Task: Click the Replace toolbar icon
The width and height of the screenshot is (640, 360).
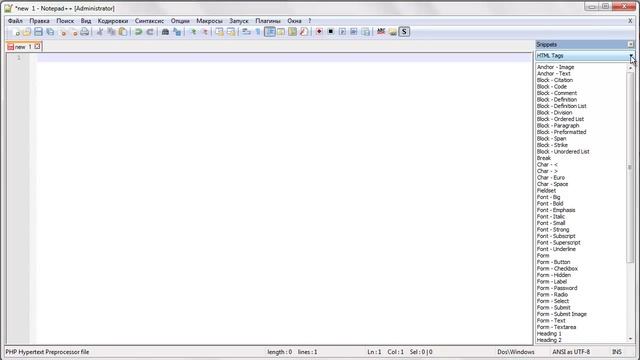Action: (177, 32)
